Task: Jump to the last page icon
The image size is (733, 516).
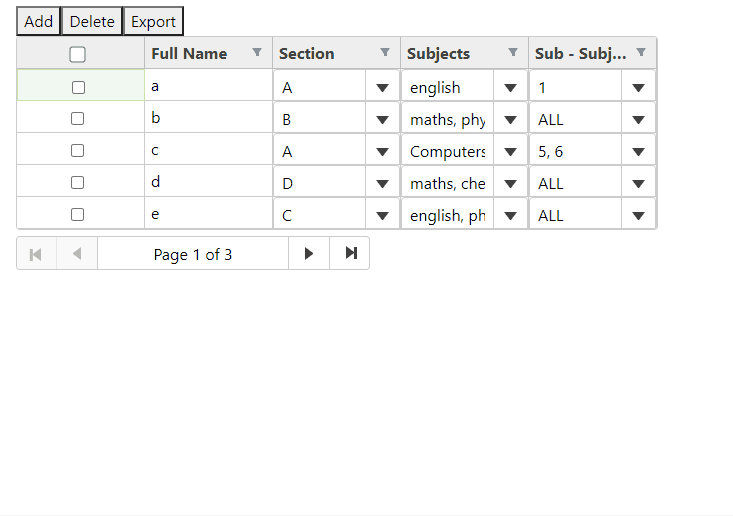Action: 350,253
